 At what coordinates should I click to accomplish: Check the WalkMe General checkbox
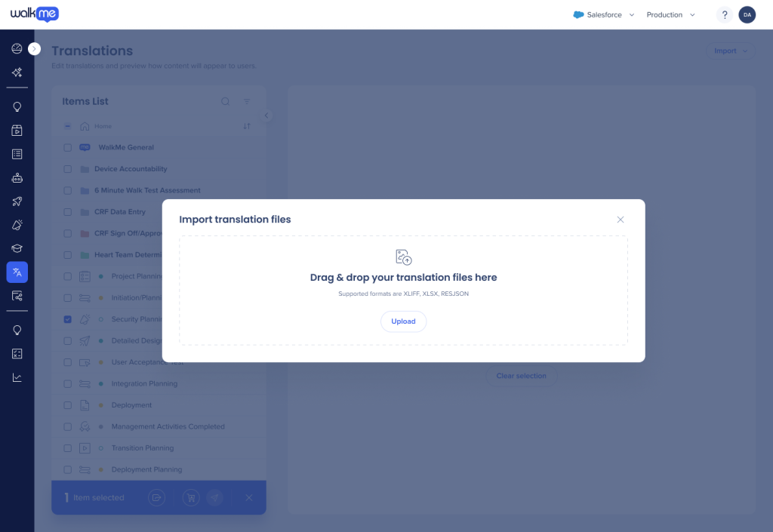(68, 148)
